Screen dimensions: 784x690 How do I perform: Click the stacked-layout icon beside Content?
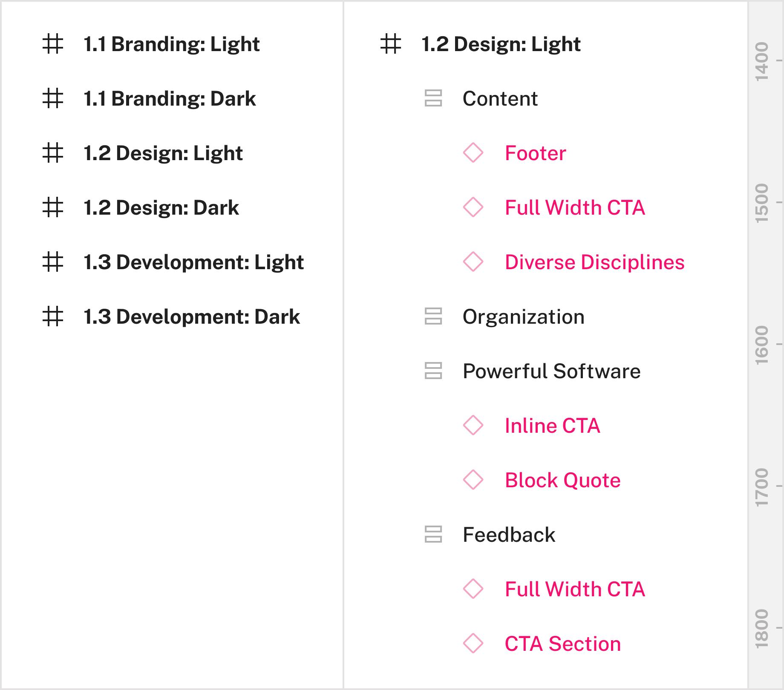click(x=433, y=98)
